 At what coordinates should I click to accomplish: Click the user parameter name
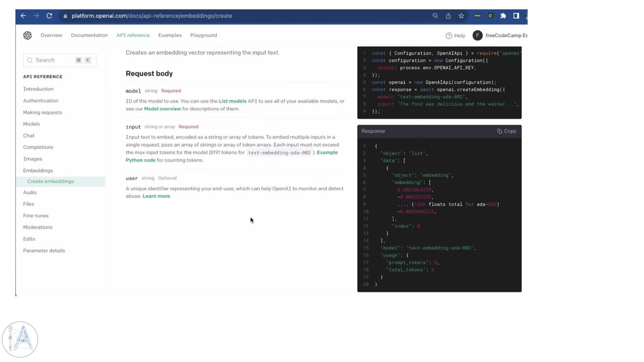[131, 178]
